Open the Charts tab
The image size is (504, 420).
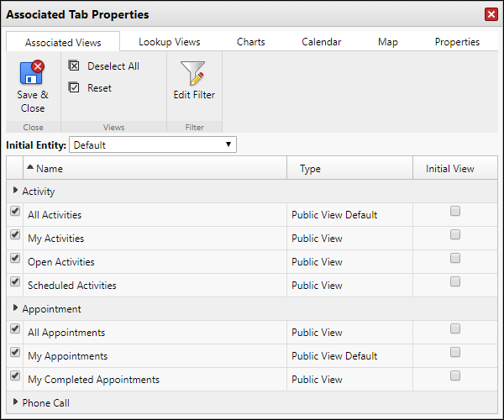pos(250,42)
